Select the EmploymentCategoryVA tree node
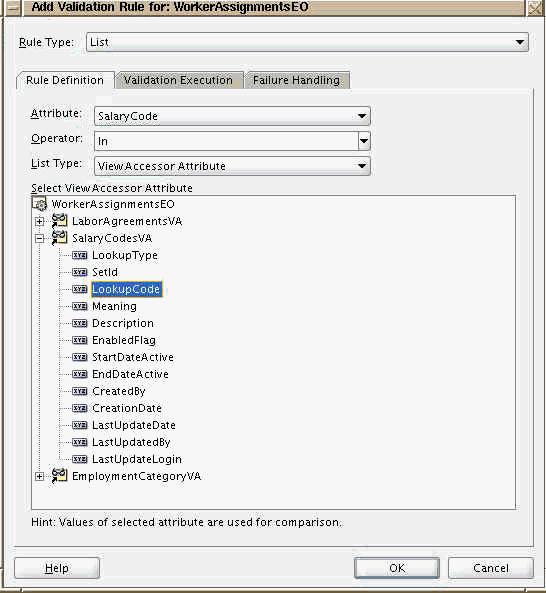This screenshot has height=593, width=546. [136, 476]
